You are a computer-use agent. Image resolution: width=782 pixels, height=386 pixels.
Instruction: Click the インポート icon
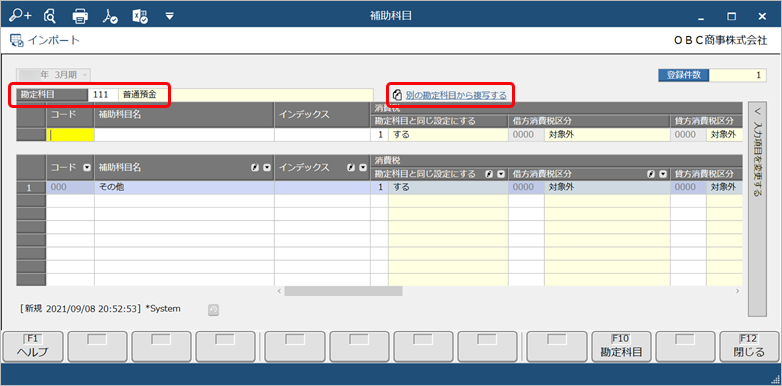(16, 40)
